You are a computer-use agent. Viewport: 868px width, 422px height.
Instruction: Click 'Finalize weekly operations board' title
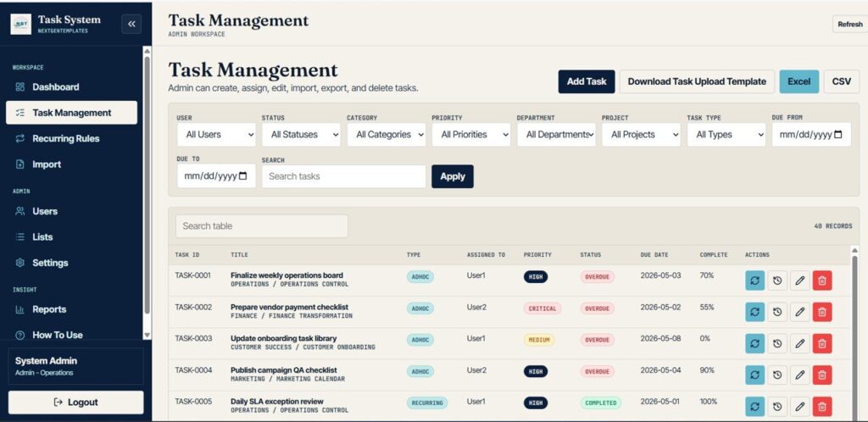pos(287,275)
